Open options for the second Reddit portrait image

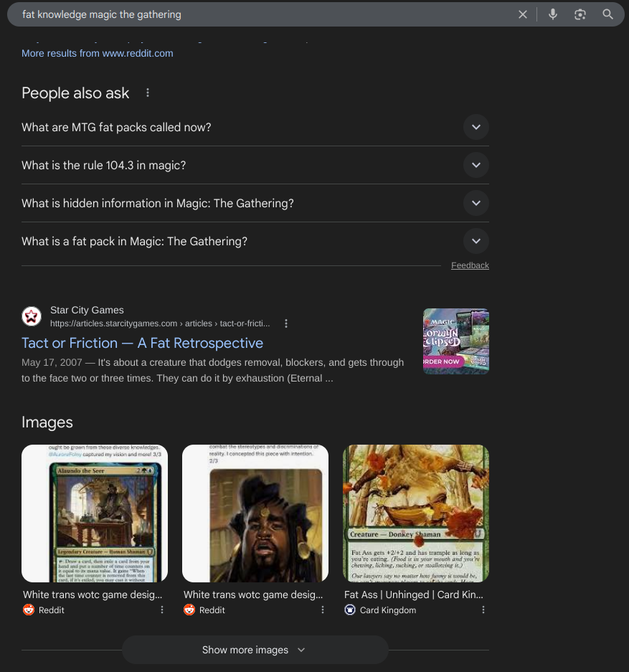[323, 610]
